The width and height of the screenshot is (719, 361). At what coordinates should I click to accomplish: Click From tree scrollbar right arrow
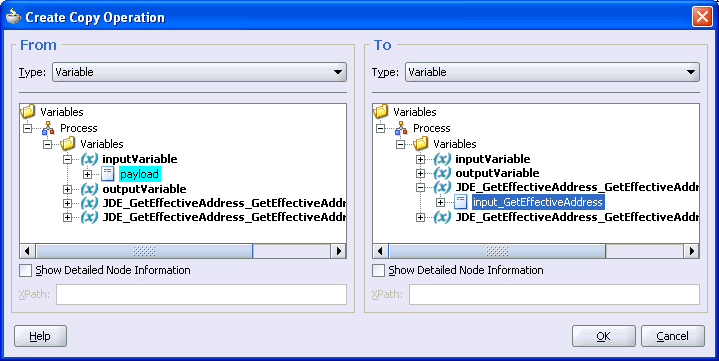(x=338, y=251)
